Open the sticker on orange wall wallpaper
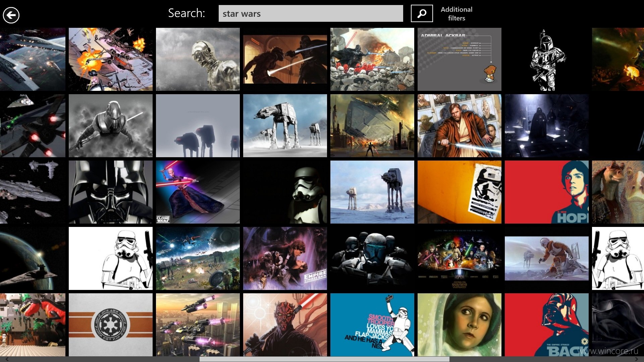This screenshot has width=644, height=362. [459, 192]
